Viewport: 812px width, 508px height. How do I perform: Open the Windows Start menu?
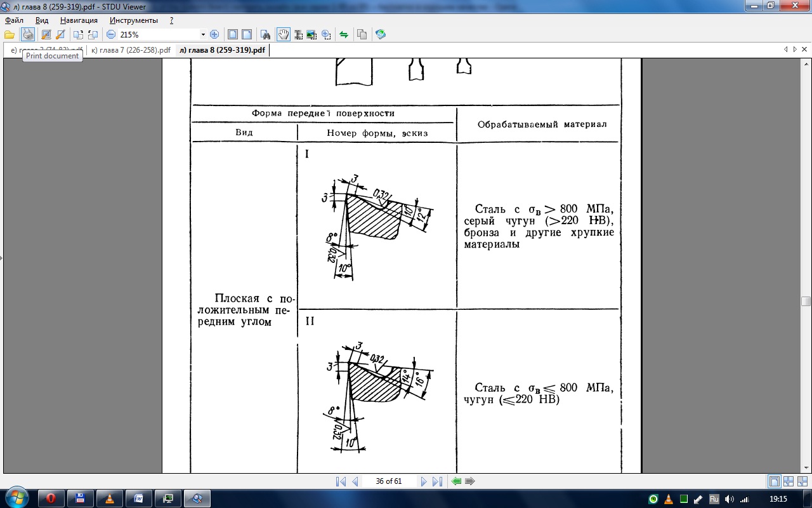pyautogui.click(x=16, y=498)
